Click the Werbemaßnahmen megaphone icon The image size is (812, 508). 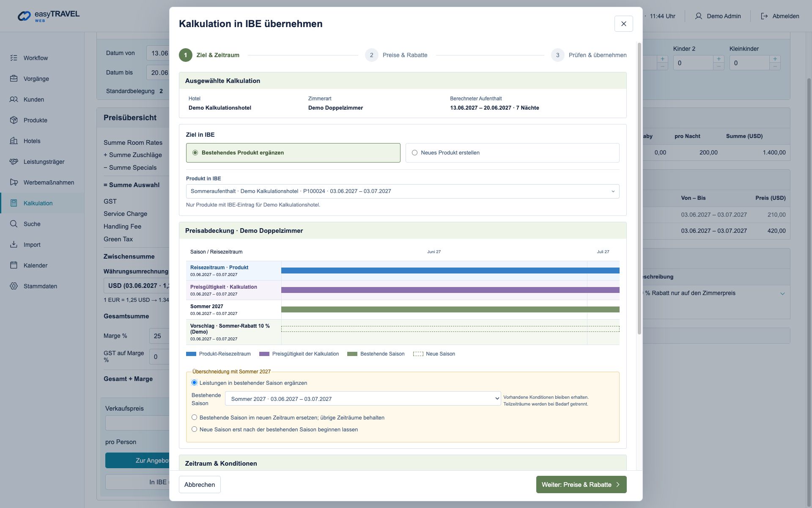click(x=14, y=182)
